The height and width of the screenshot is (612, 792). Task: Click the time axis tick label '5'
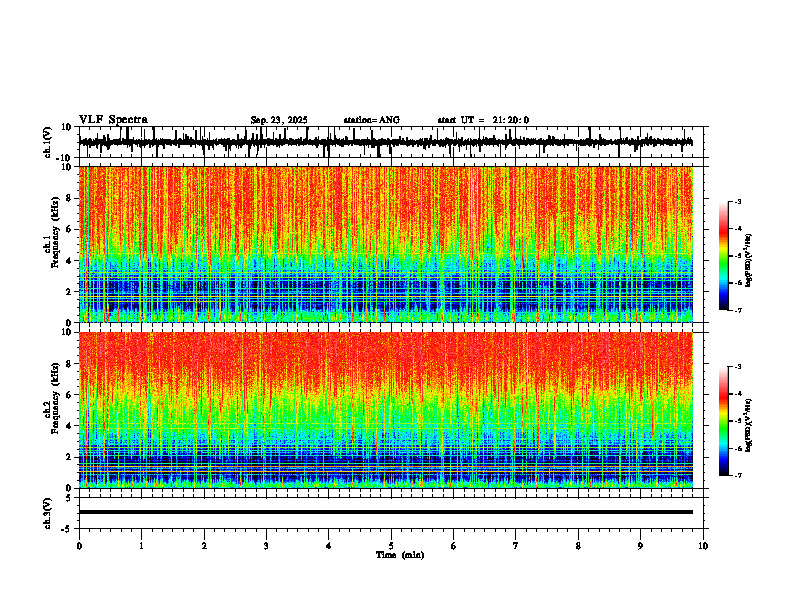pos(391,546)
